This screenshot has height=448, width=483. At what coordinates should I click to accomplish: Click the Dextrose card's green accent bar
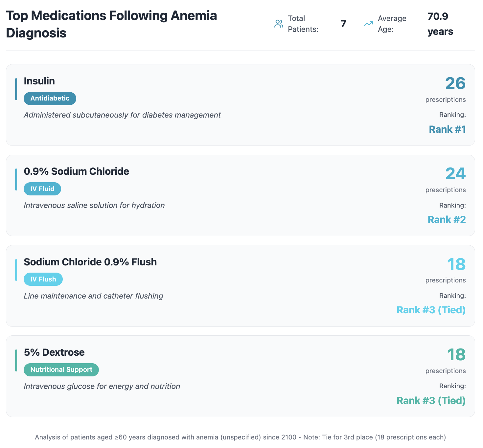pyautogui.click(x=16, y=360)
